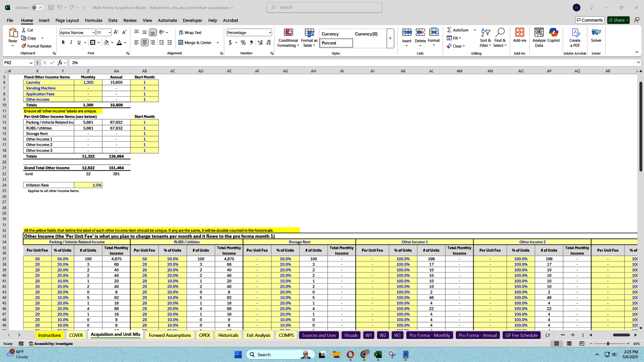Open font name dropdown
This screenshot has width=644, height=362.
(94, 33)
